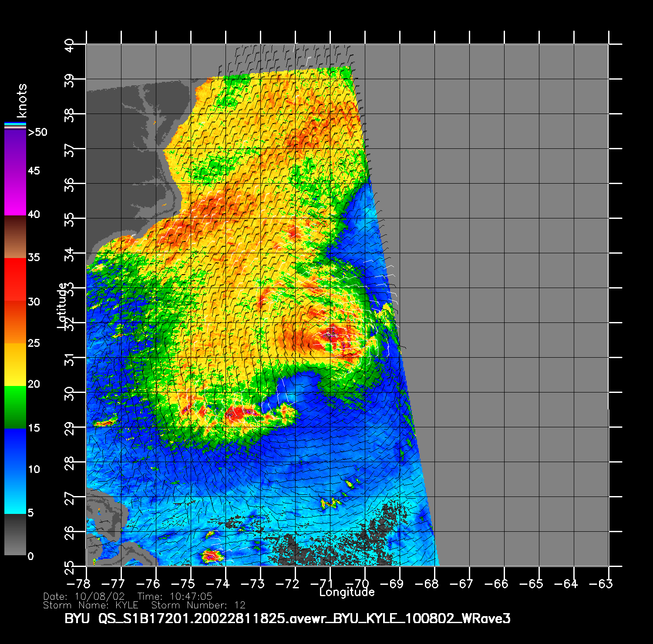The height and width of the screenshot is (644, 653).
Task: Click the small red patch near -74.4, 25.3
Action: coord(212,556)
